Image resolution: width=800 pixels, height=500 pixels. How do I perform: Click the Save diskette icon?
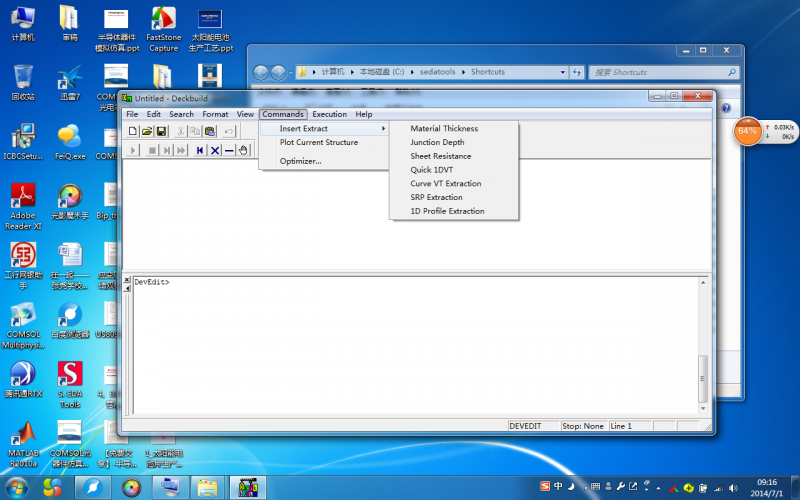coord(161,132)
